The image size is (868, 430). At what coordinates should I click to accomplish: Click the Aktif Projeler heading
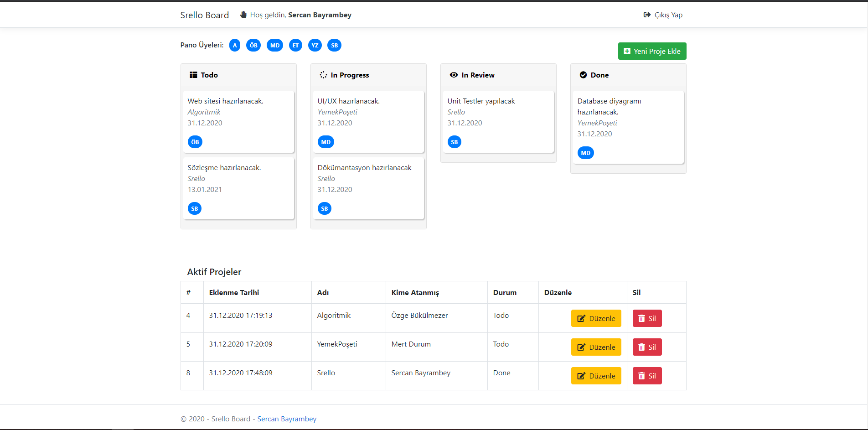pyautogui.click(x=214, y=272)
